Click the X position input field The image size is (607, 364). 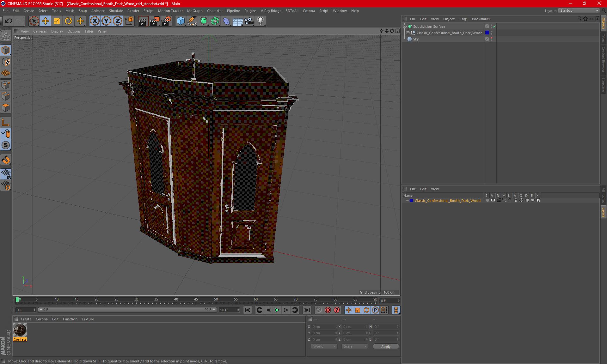(x=324, y=327)
